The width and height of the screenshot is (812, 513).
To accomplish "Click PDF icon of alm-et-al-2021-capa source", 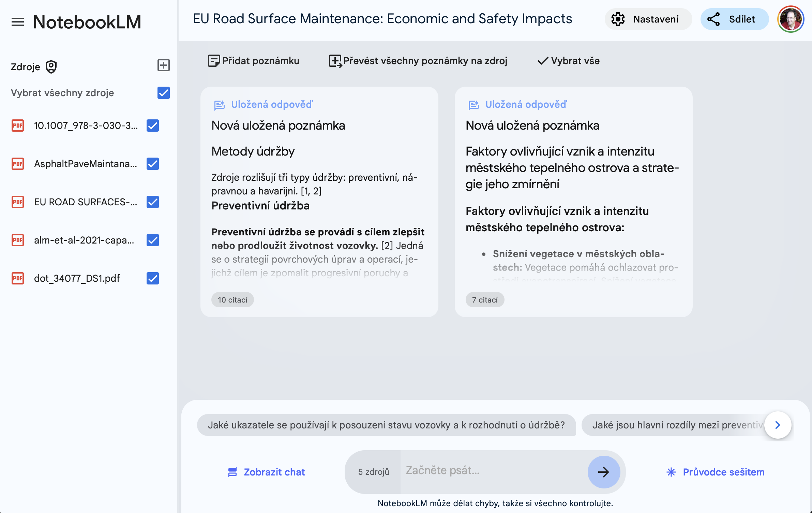I will pyautogui.click(x=18, y=240).
